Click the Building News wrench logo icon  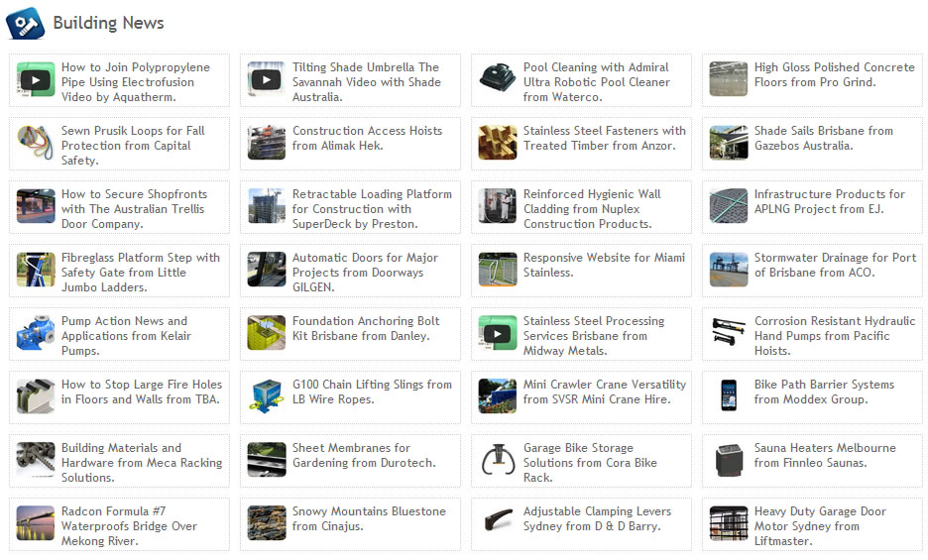(26, 23)
